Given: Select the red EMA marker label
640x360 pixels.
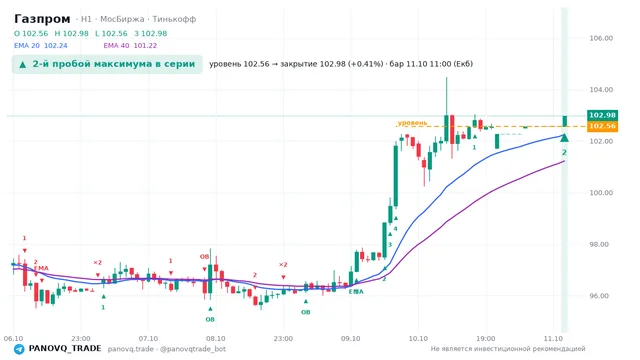Looking at the screenshot, I should pos(41,268).
